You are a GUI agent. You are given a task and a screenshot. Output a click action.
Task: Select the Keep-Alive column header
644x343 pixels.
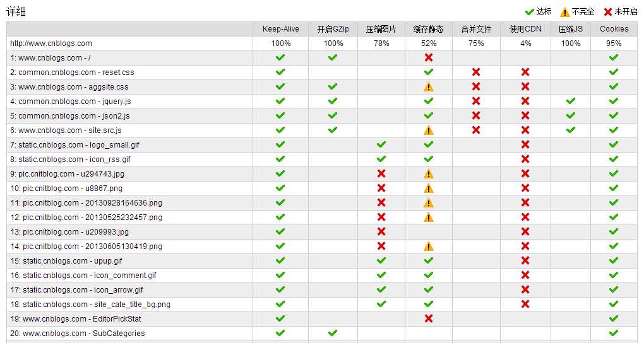click(x=281, y=29)
